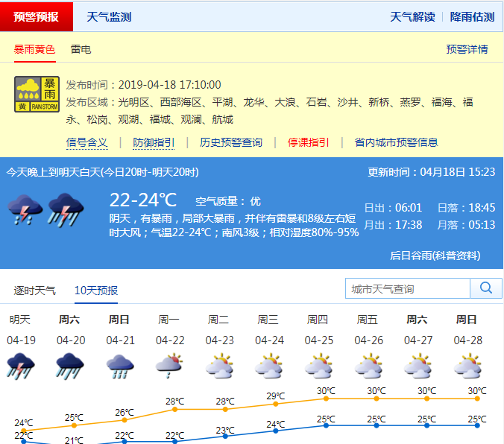
Task: Open the 天气解读 link
Action: (412, 16)
